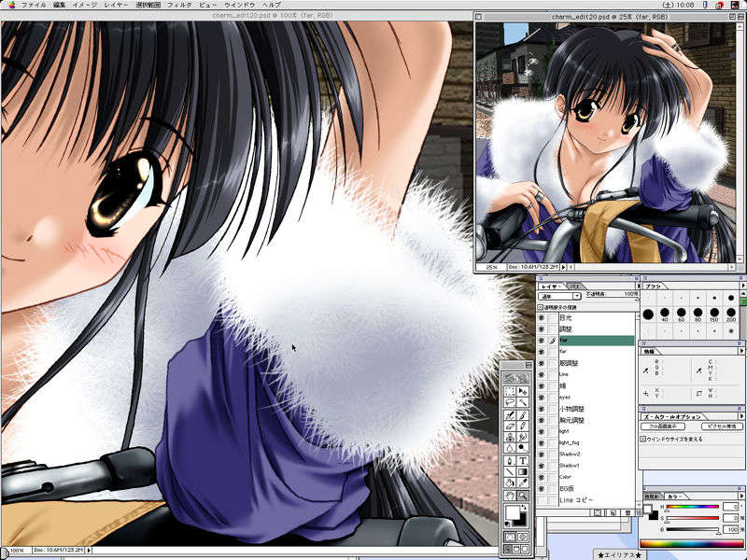The width and height of the screenshot is (747, 560).
Task: Switch to the パス tab beside レイヤー
Action: coord(575,287)
